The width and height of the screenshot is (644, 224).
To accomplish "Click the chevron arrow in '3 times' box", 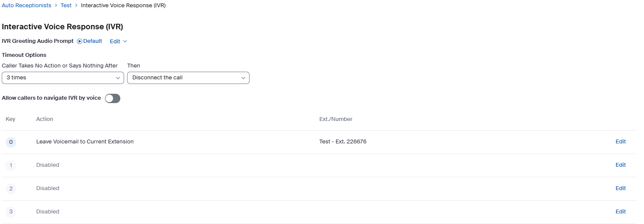I will (118, 78).
